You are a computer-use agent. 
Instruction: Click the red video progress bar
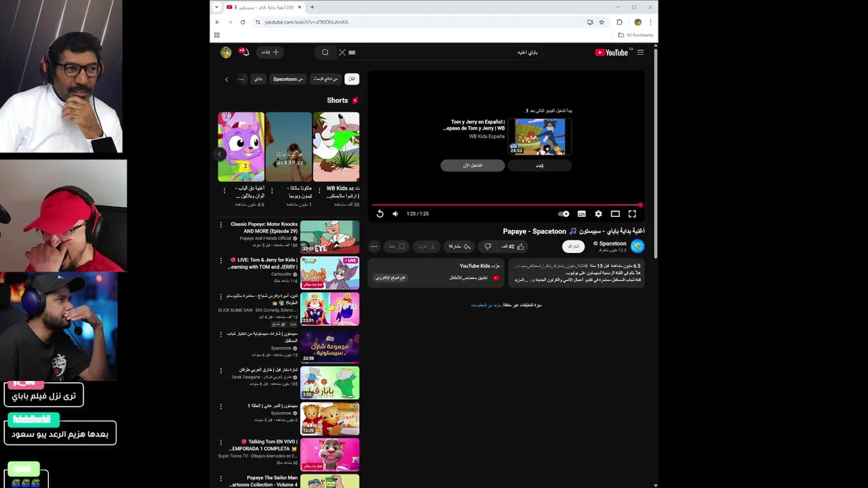coord(506,205)
